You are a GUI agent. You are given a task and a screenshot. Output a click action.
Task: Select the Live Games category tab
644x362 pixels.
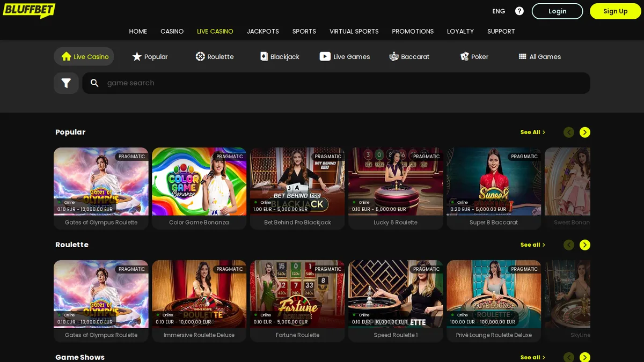(345, 56)
